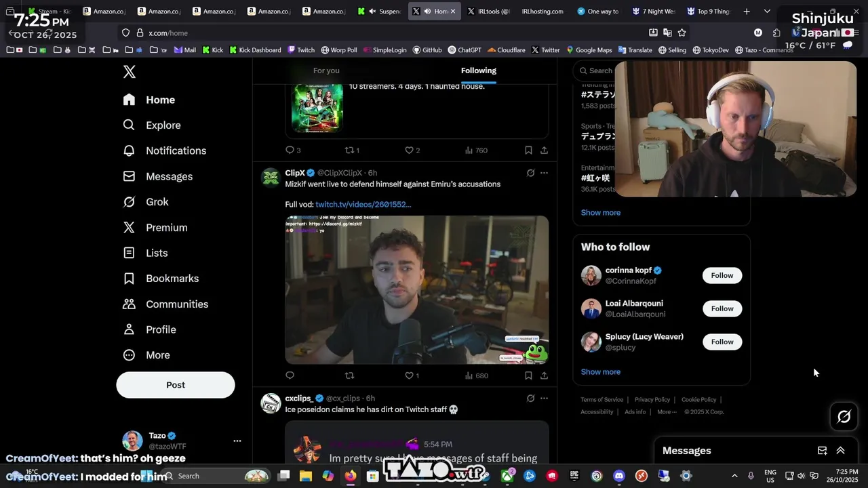Open Messages in X sidebar
Image resolution: width=868 pixels, height=488 pixels.
[158, 176]
